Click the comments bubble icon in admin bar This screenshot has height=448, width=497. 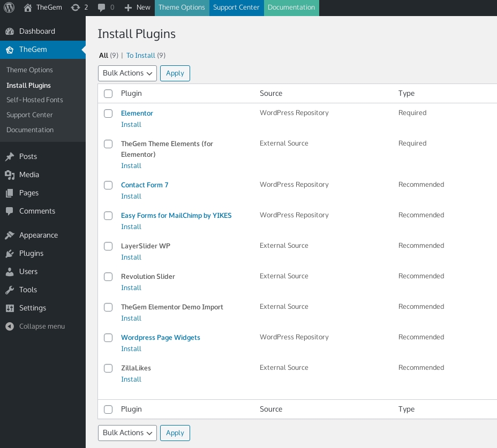coord(102,7)
